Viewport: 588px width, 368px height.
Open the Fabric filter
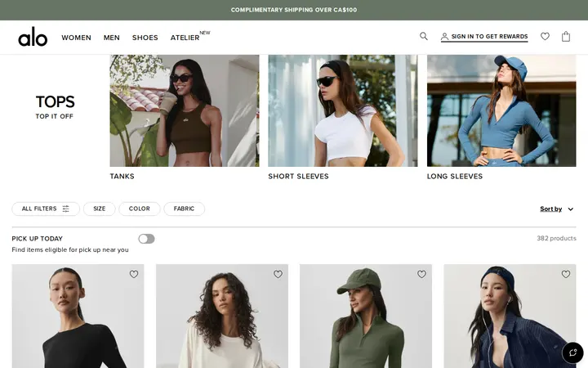[x=184, y=209]
